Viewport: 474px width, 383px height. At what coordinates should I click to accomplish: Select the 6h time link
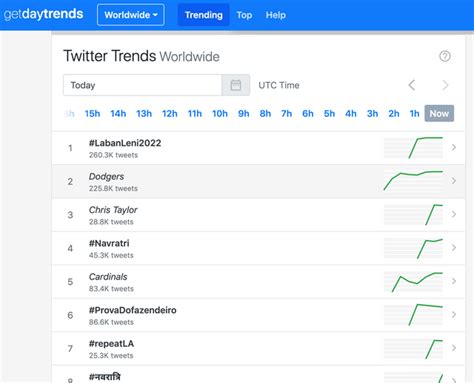[308, 114]
